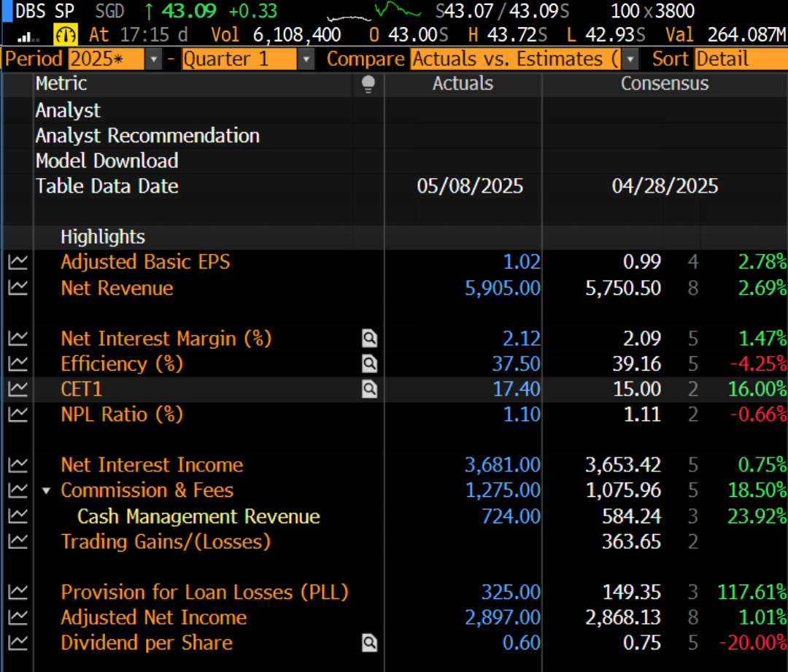This screenshot has width=788, height=672.
Task: Open chart icon for Cash Management Revenue row
Action: (18, 516)
